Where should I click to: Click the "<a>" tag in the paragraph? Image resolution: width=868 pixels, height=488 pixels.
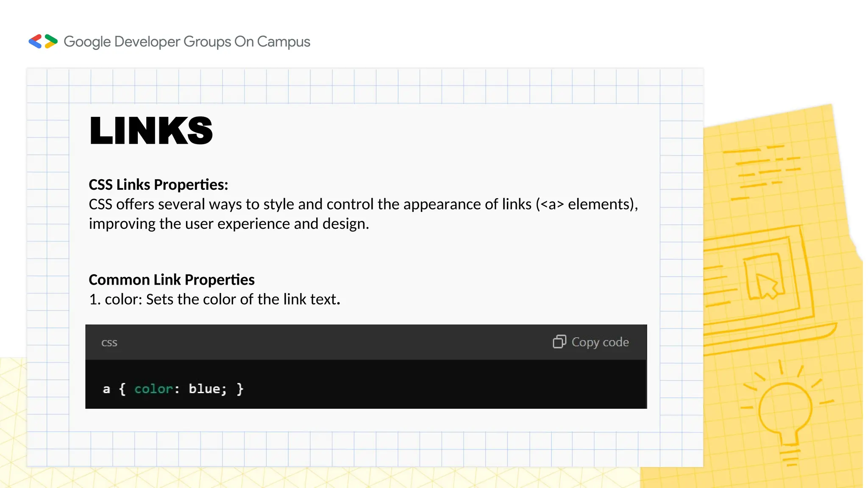click(552, 204)
